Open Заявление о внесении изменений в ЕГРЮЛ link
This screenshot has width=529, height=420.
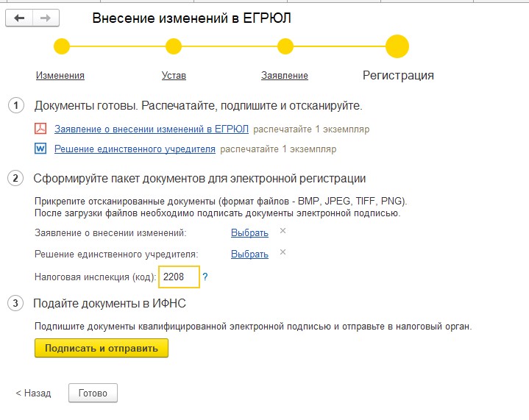tap(152, 129)
